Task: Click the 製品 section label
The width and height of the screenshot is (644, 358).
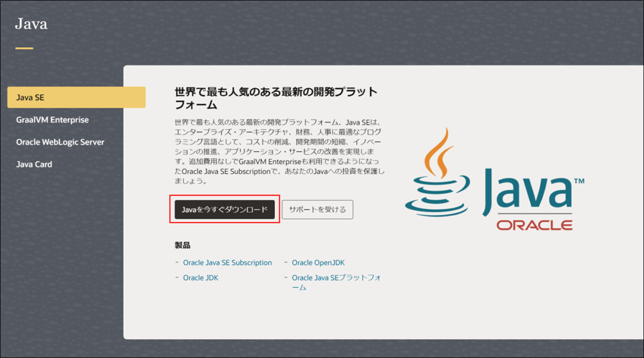Action: (x=182, y=245)
